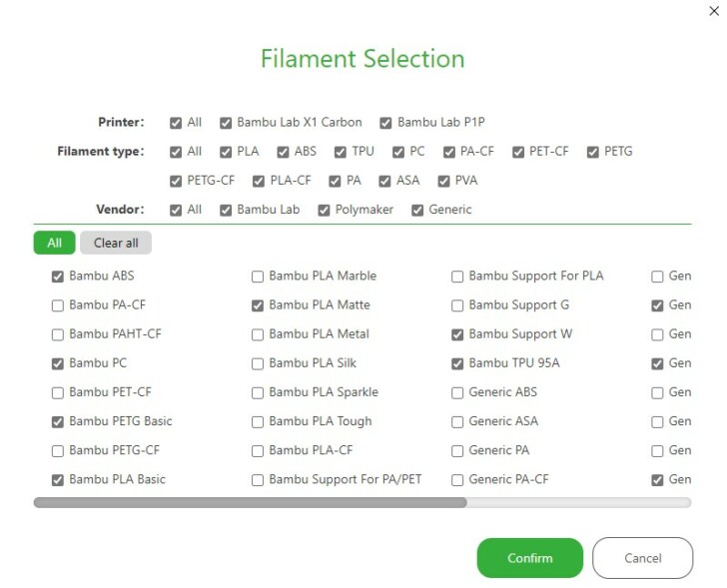727x588 pixels.
Task: Click the green All button
Action: click(54, 243)
